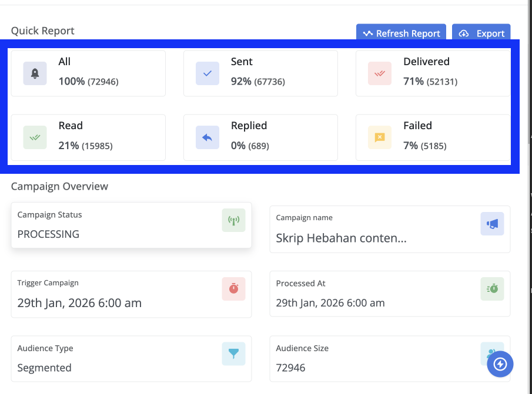Click the green timer Processed At icon
Image resolution: width=532 pixels, height=394 pixels.
[492, 289]
